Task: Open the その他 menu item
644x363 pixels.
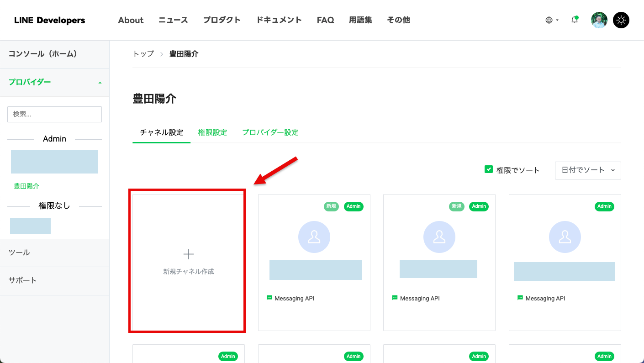Action: 398,20
